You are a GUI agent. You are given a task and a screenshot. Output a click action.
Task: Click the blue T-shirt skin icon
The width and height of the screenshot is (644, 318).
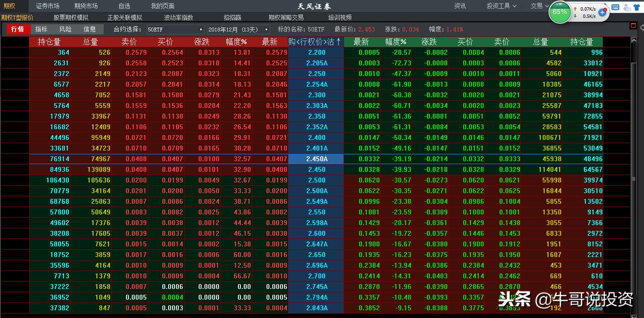pos(636,7)
